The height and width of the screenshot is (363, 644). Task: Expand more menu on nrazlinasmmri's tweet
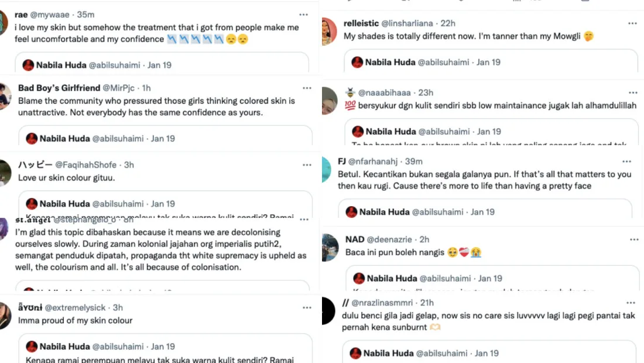click(x=631, y=303)
